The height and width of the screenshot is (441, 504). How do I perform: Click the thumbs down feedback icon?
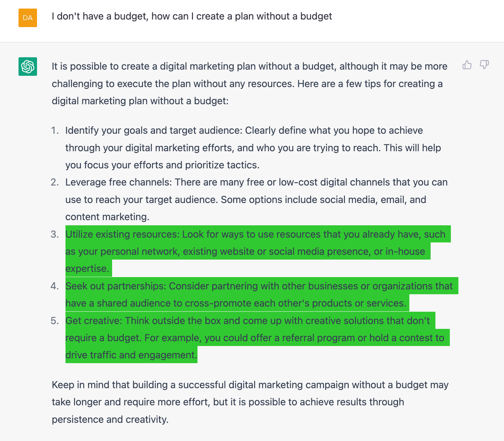tap(484, 65)
